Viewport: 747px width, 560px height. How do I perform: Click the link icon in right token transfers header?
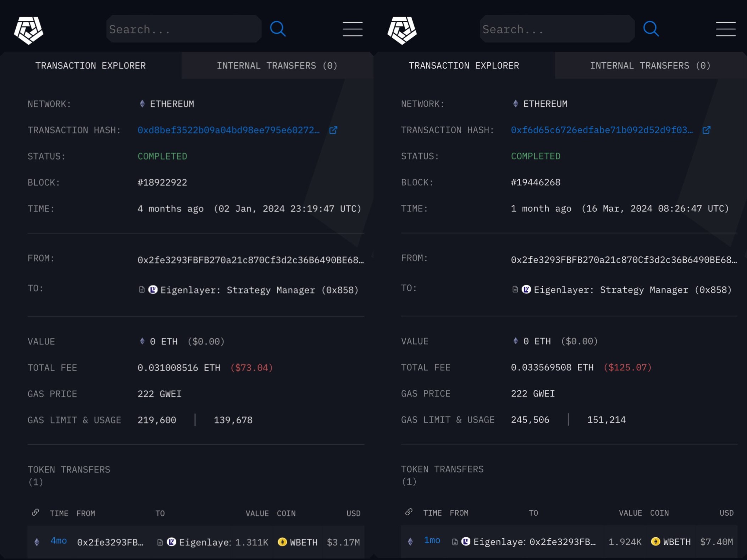[409, 512]
